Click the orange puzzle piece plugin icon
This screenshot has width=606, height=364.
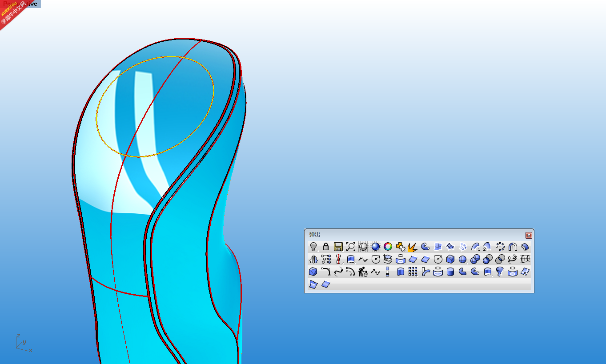[x=401, y=247]
